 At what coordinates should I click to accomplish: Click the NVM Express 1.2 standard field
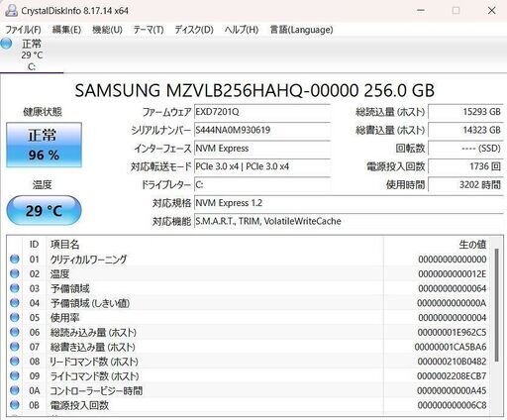click(349, 203)
